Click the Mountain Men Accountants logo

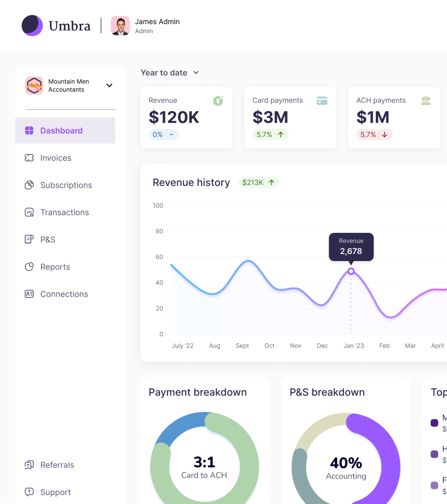34,86
